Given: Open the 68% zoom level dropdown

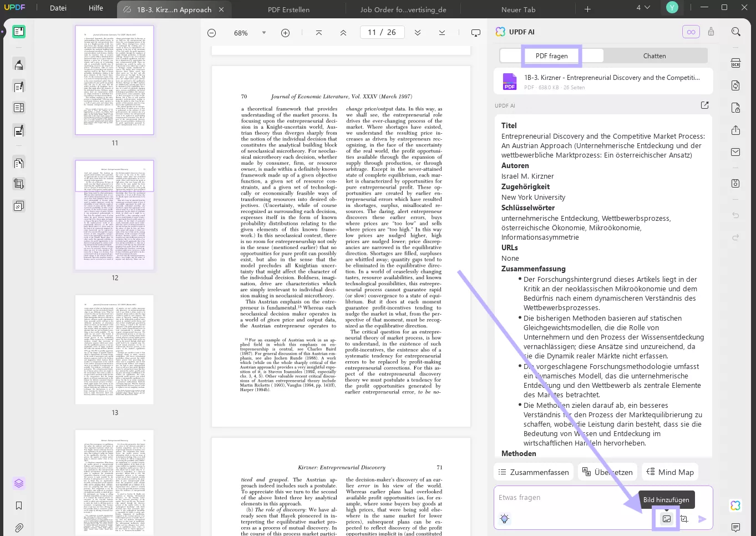Looking at the screenshot, I should (x=264, y=33).
